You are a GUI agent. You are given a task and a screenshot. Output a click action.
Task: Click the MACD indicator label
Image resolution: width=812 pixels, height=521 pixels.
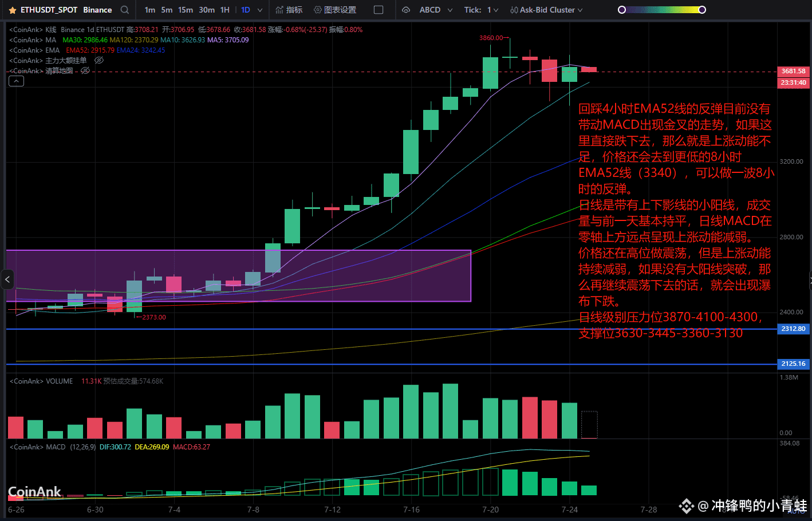click(x=56, y=447)
